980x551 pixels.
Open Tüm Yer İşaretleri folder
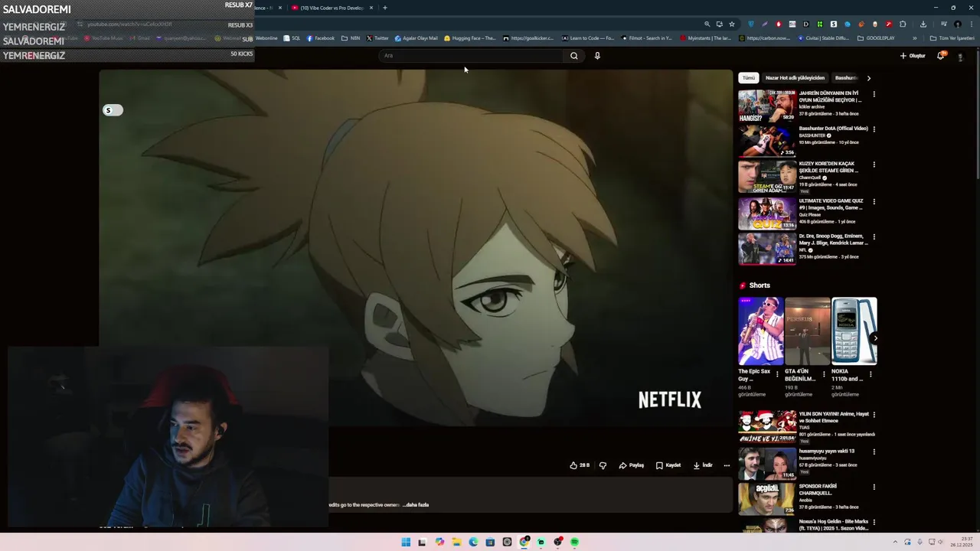point(952,38)
